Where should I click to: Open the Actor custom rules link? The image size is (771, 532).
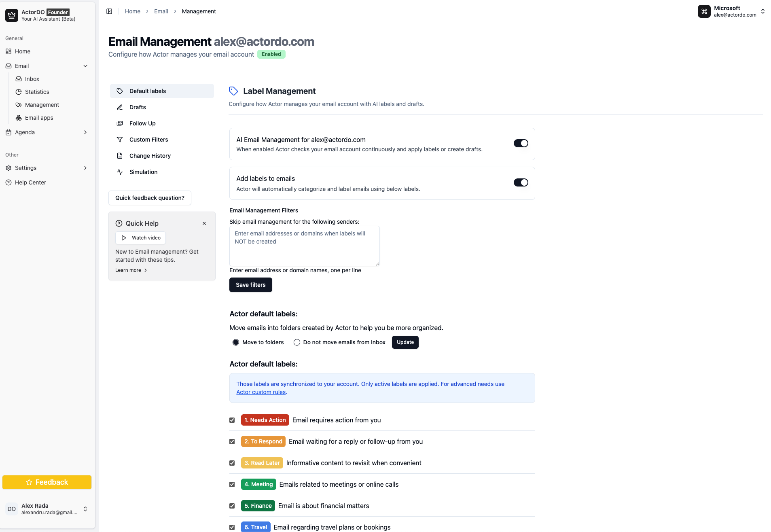tap(261, 392)
